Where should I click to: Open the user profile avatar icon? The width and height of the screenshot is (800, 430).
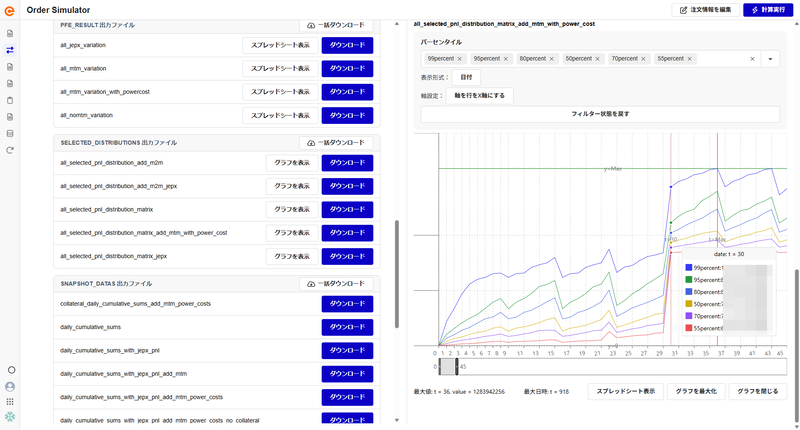(x=10, y=387)
